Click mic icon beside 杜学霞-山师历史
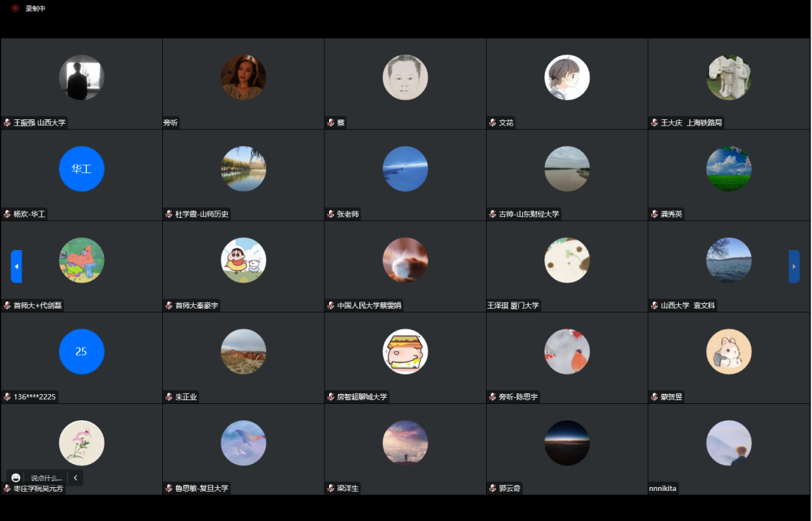This screenshot has width=812, height=521. [168, 214]
